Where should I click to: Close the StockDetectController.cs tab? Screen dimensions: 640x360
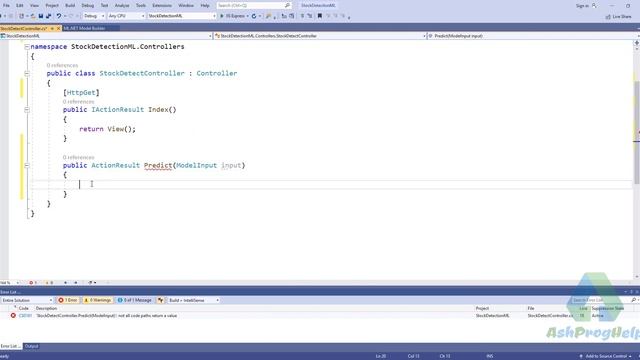(x=58, y=28)
